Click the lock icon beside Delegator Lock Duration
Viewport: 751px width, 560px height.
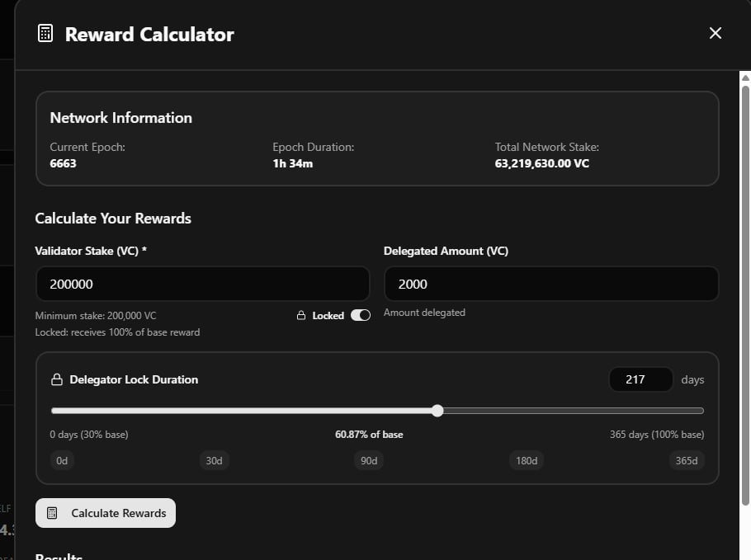(x=56, y=379)
